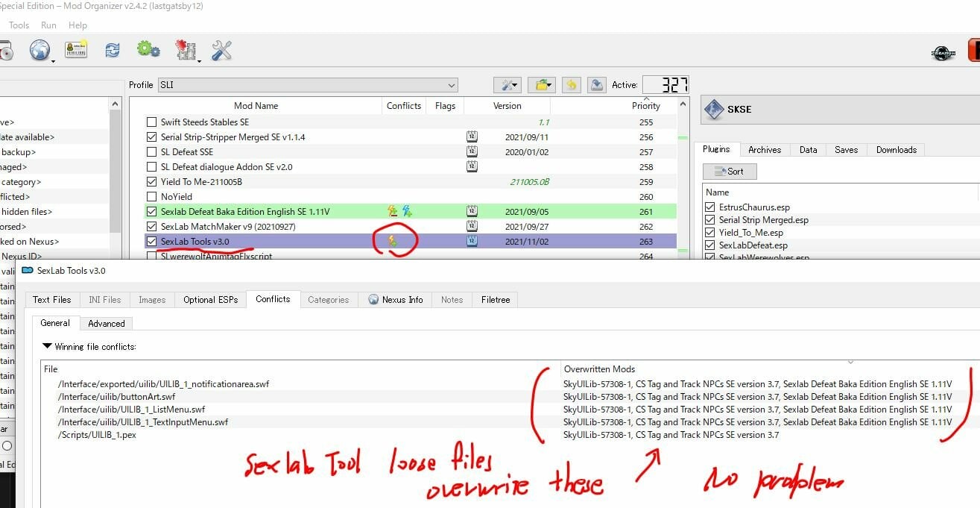Click the open folder button near Active counter
Screen dimensions: 980x508
pyautogui.click(x=541, y=85)
